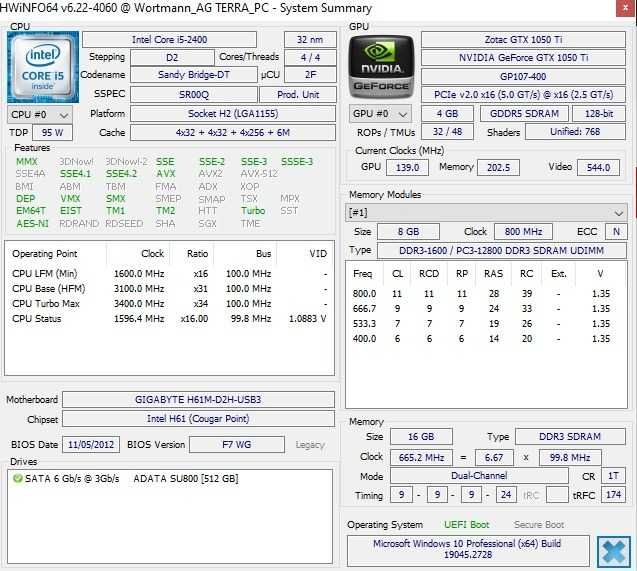Click the Unified: 768 shaders field
Image resolution: width=637 pixels, height=571 pixels.
coord(575,132)
